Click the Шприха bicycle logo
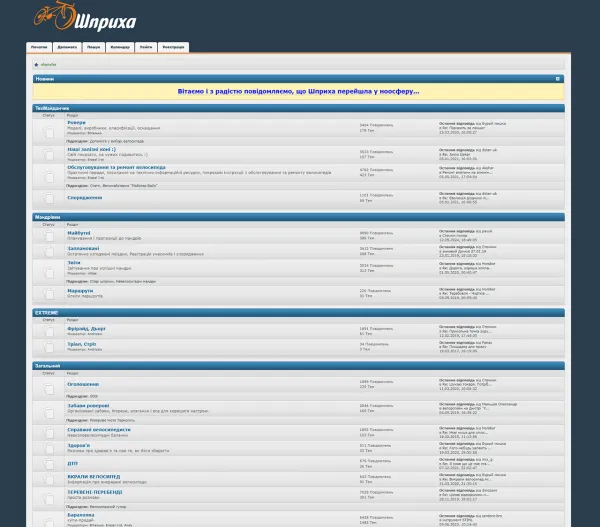This screenshot has height=527, width=600. coord(85,16)
